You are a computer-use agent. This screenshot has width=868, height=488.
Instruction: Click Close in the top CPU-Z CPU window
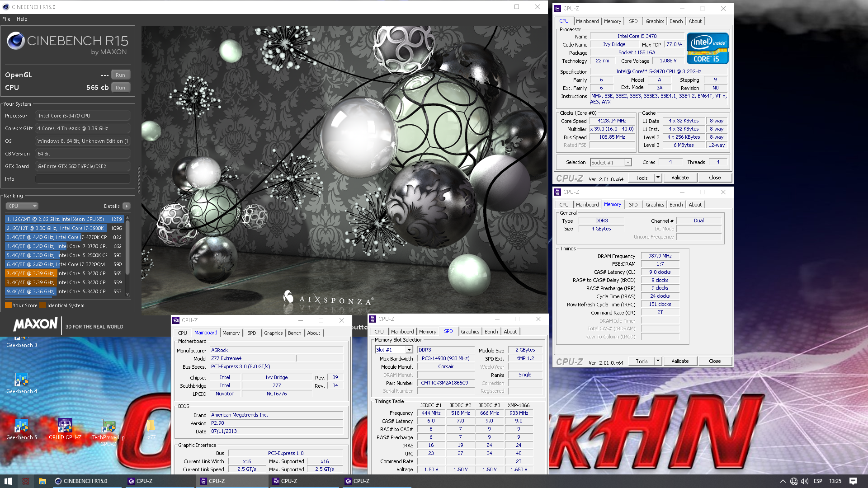click(x=715, y=178)
